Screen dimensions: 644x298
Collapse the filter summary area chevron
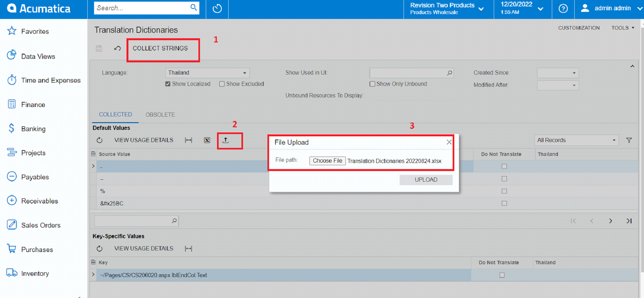coord(632,66)
